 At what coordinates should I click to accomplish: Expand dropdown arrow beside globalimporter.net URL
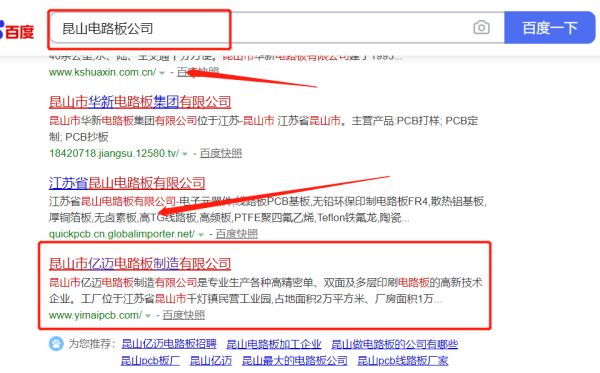201,235
